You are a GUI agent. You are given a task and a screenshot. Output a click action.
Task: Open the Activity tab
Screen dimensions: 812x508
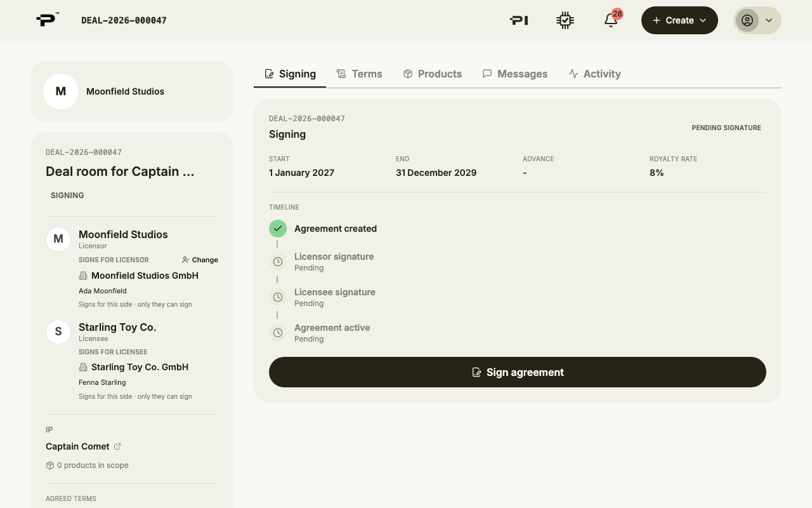coord(594,74)
